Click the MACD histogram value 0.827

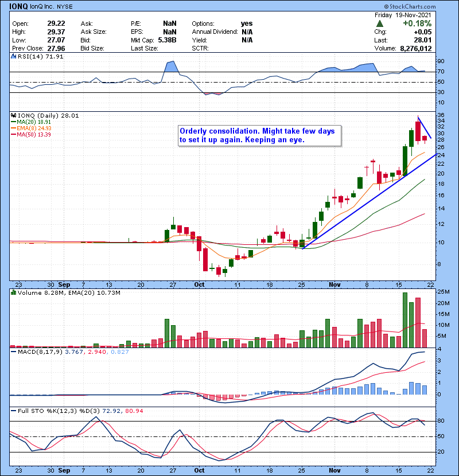[120, 352]
